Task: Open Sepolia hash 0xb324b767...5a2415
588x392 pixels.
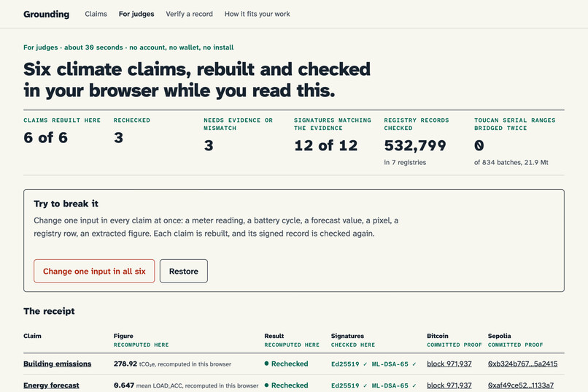Action: (x=523, y=364)
